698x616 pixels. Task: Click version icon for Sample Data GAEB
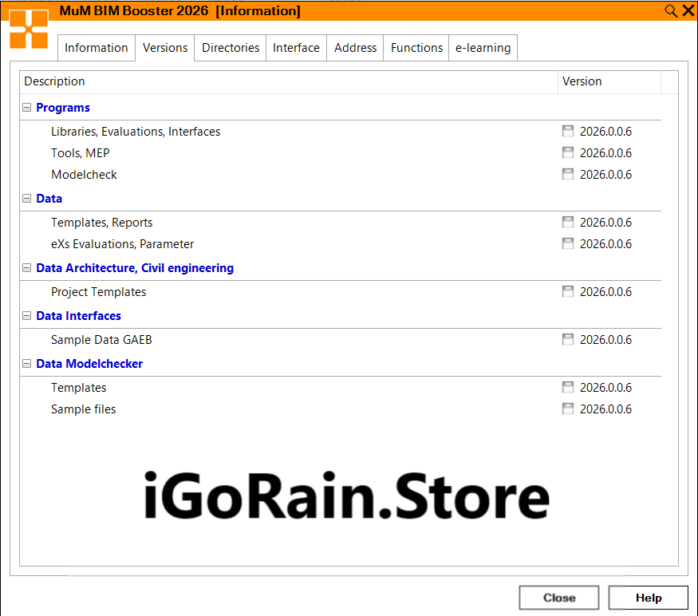point(568,340)
